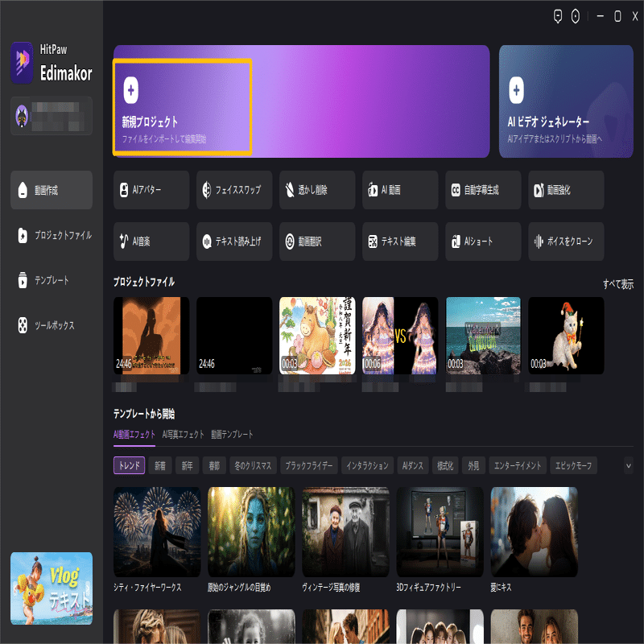
Task: Open the フェイススワップ tool
Action: point(234,190)
